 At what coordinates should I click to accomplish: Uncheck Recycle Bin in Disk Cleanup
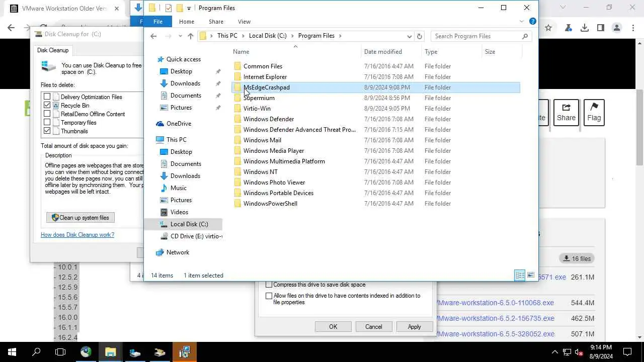coord(47,106)
